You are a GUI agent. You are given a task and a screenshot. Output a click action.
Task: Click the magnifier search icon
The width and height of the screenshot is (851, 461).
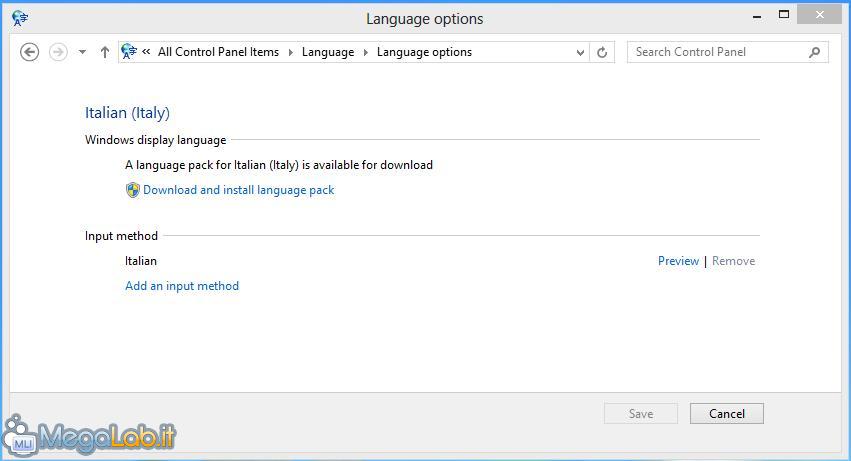(x=814, y=52)
